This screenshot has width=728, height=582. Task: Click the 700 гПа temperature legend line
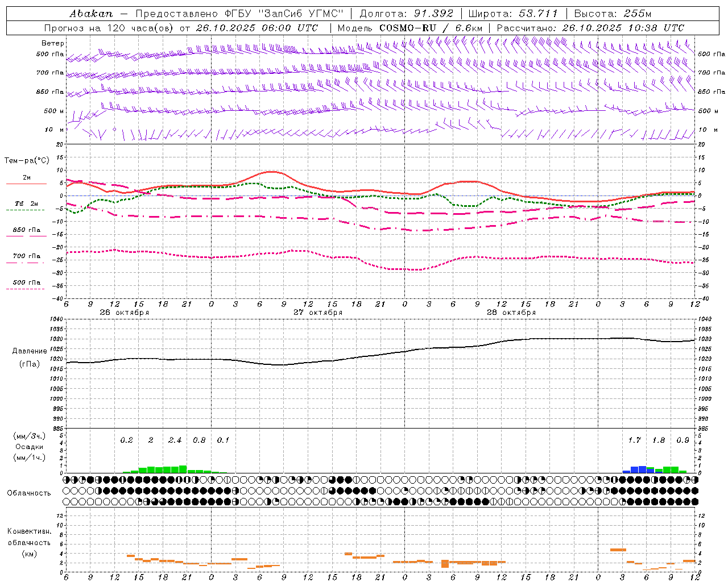[x=25, y=263]
